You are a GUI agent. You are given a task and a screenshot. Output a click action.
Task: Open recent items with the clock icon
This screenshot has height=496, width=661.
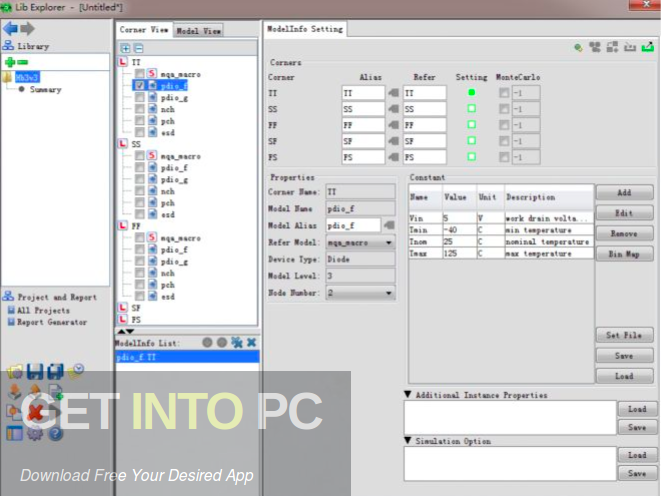coord(75,371)
